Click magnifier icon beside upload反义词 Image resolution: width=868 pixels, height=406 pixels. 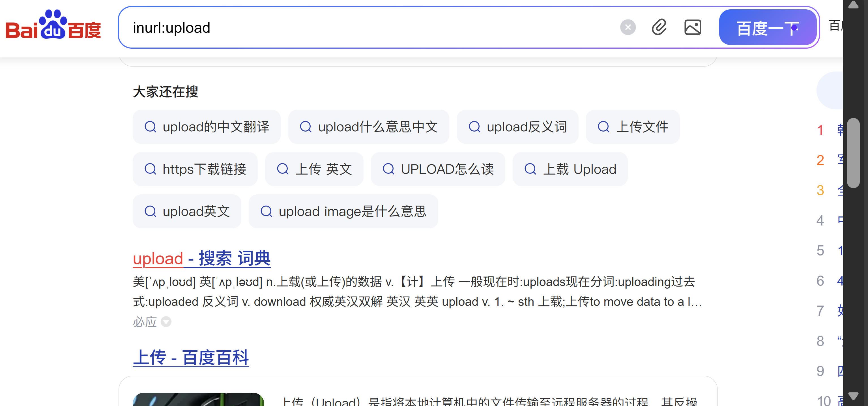pyautogui.click(x=474, y=127)
